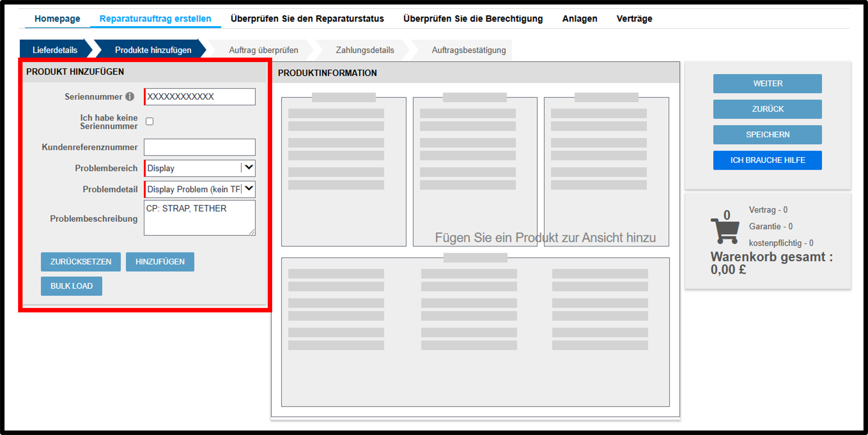
Task: Click the WEITER button
Action: (x=768, y=84)
